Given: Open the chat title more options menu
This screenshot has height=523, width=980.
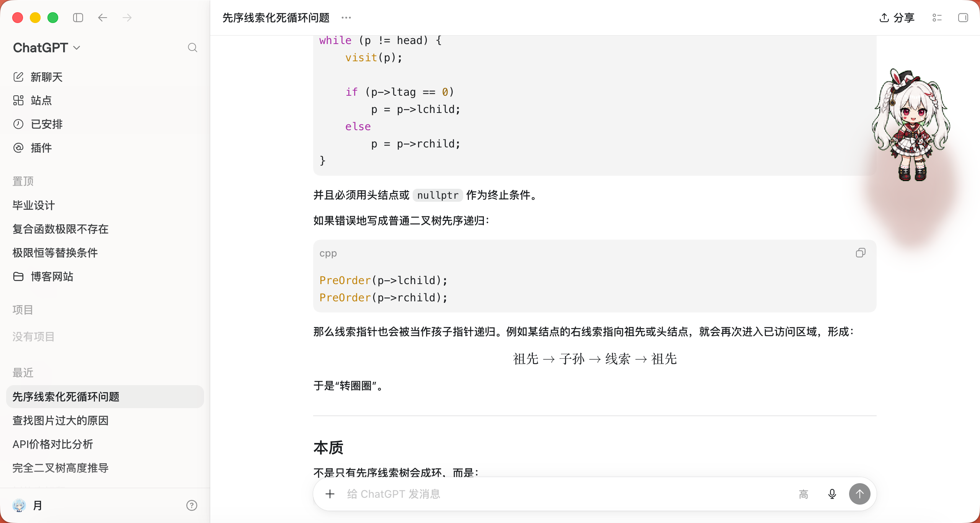Looking at the screenshot, I should click(x=346, y=18).
